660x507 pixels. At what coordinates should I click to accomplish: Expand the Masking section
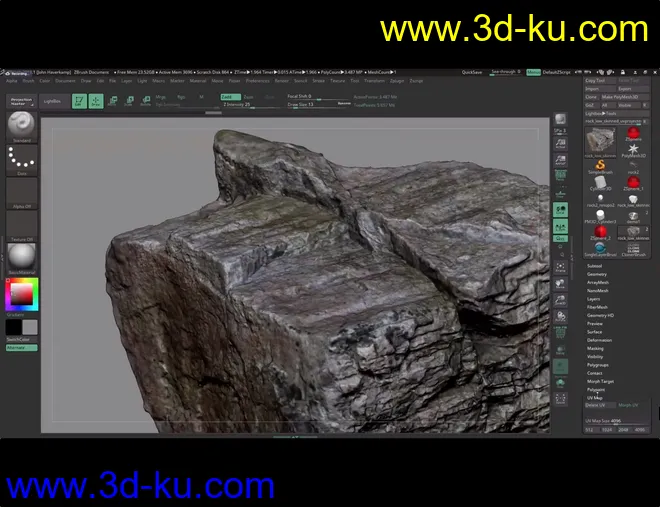[x=595, y=348]
